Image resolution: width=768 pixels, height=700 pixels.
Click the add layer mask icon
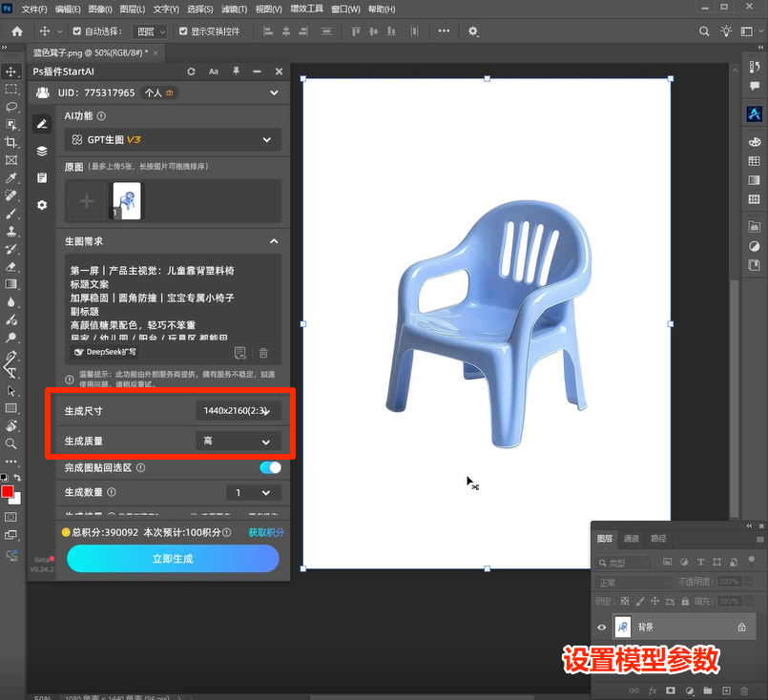click(671, 690)
